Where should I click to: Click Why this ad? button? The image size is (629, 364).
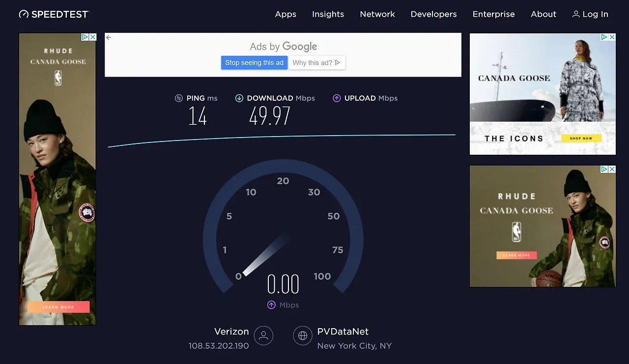(x=316, y=62)
